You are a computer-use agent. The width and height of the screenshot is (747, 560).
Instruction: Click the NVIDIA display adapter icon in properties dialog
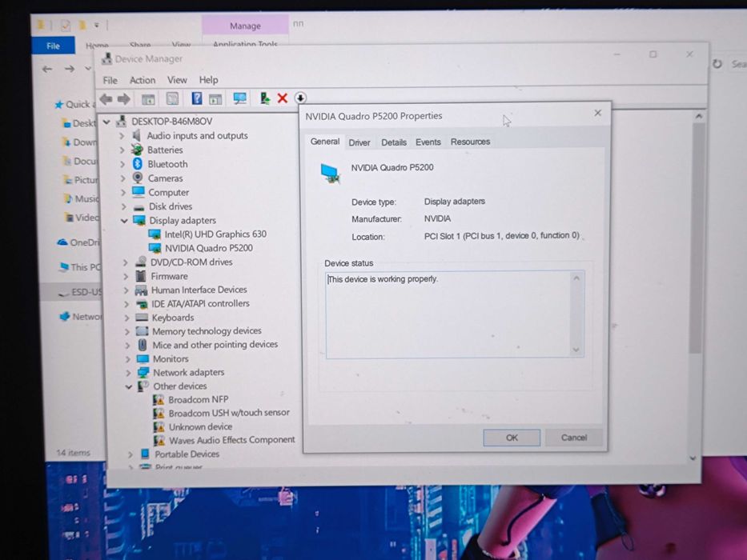click(x=331, y=174)
